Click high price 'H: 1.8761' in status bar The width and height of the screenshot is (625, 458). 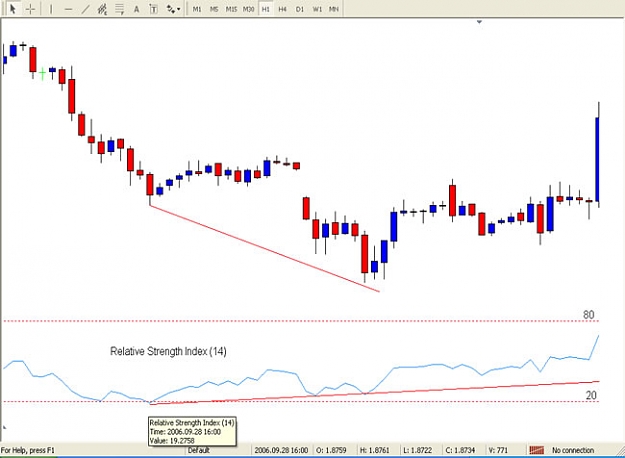pos(375,450)
